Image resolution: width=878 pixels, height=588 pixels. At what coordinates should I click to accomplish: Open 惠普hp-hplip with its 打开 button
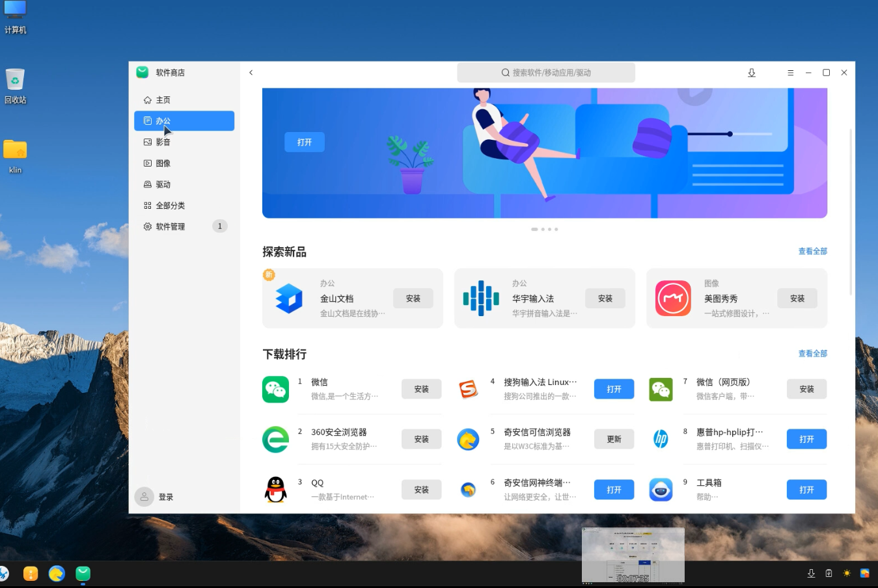[x=807, y=440]
